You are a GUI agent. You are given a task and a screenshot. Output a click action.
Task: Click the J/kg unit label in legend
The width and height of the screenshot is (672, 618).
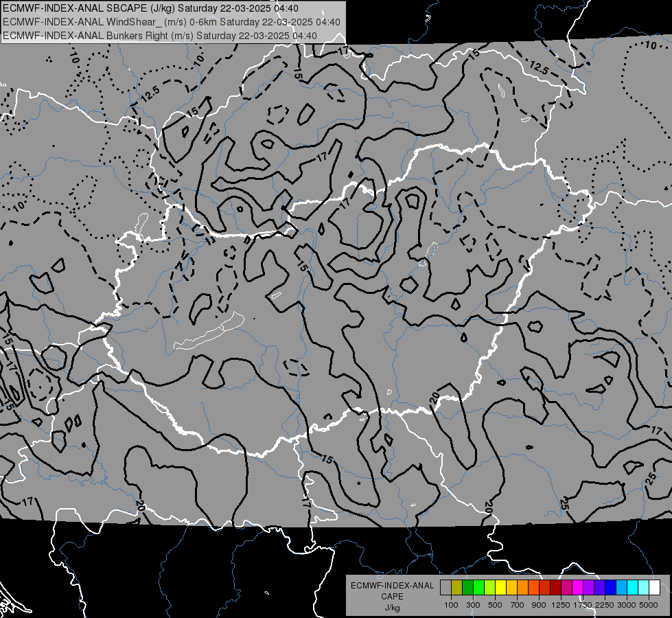tap(393, 608)
